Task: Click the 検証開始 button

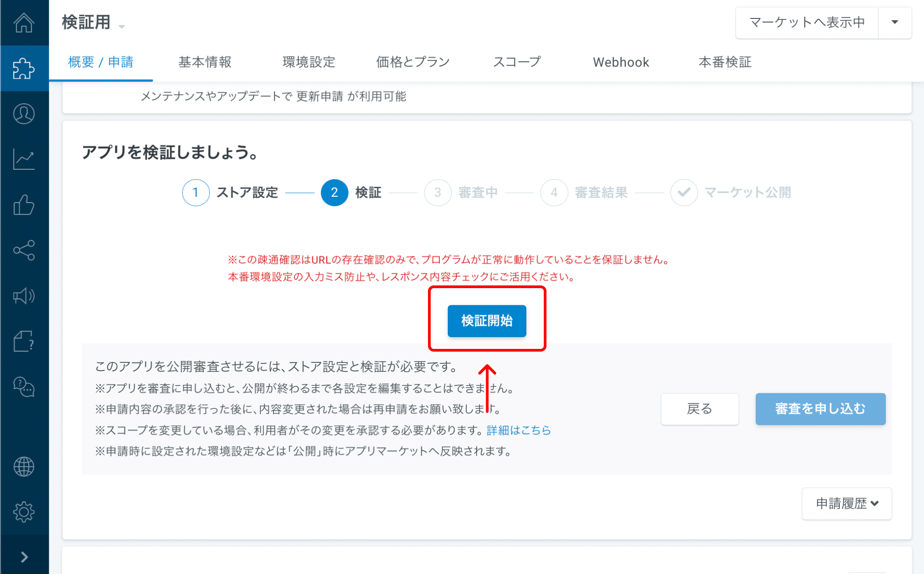Action: 487,321
